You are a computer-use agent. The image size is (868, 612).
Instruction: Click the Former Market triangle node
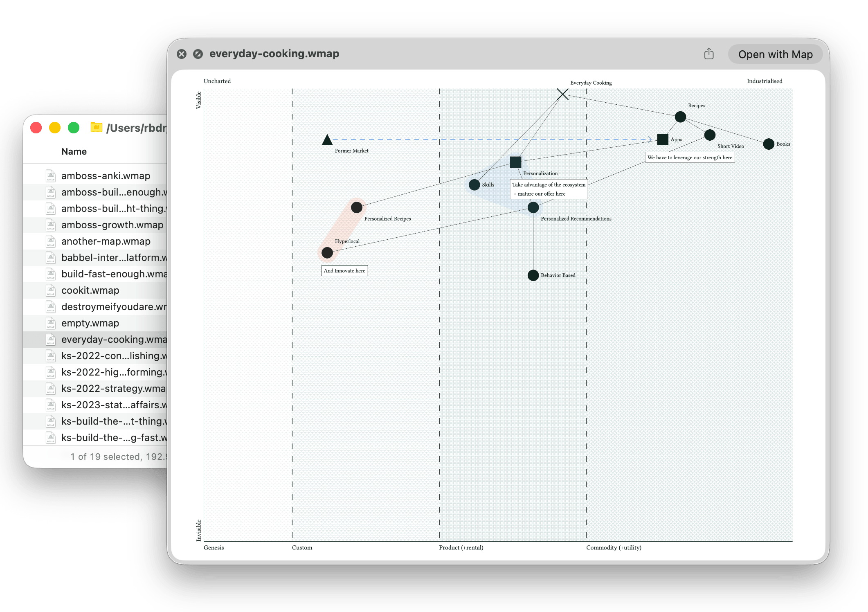click(x=327, y=140)
